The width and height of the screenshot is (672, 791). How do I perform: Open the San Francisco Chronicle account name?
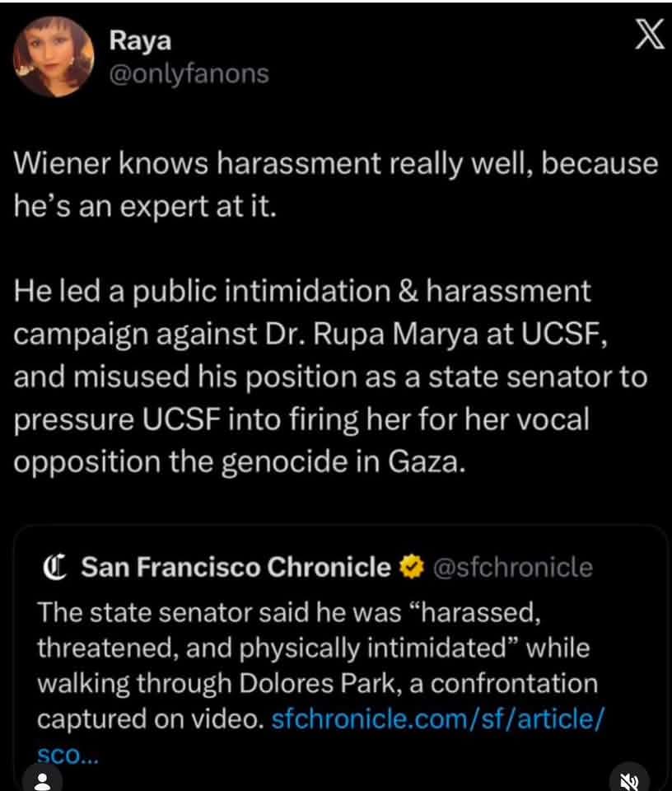tap(236, 567)
